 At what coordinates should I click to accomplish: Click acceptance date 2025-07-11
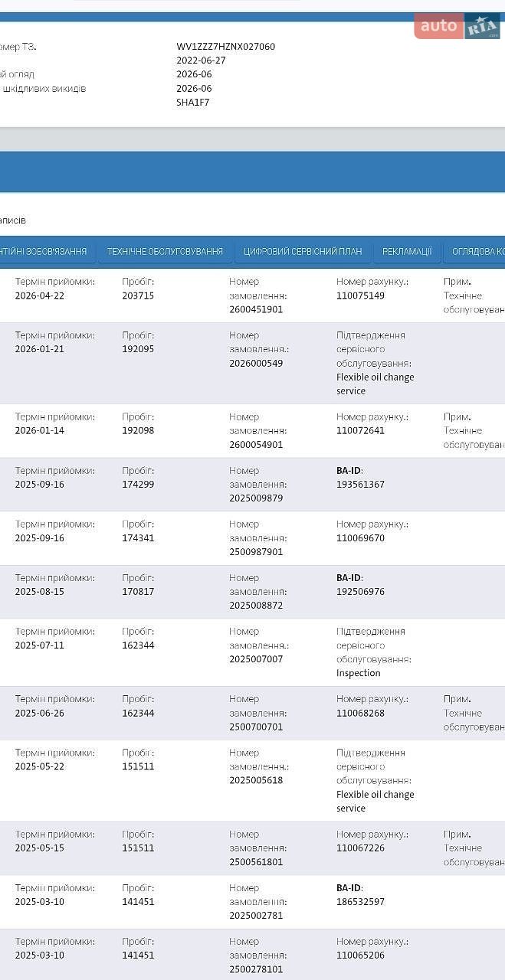(40, 645)
